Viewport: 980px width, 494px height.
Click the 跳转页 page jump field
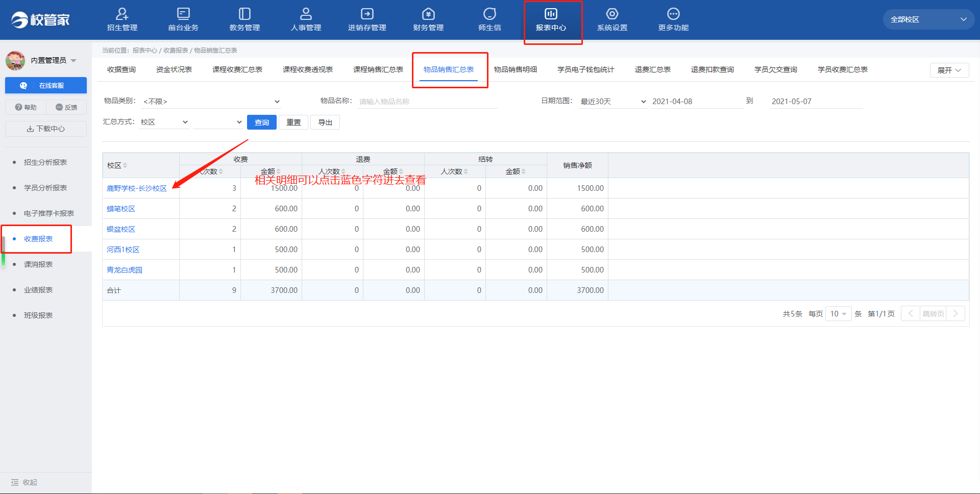click(933, 314)
